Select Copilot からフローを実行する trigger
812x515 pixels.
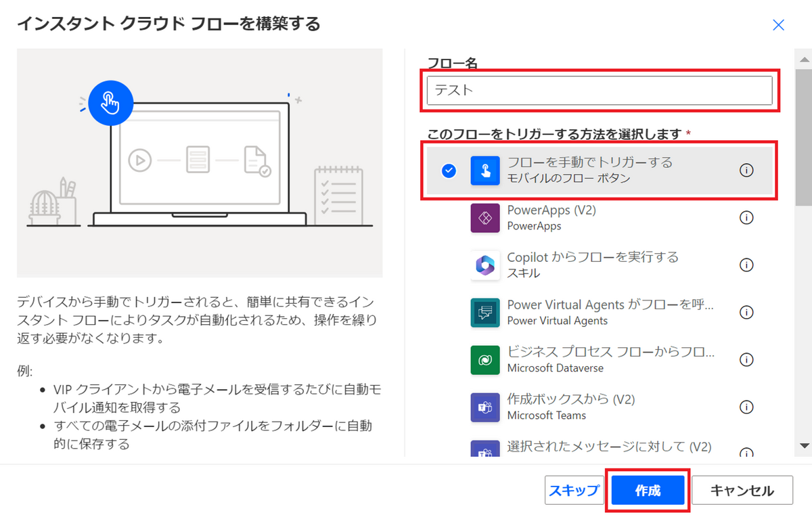[x=600, y=265]
